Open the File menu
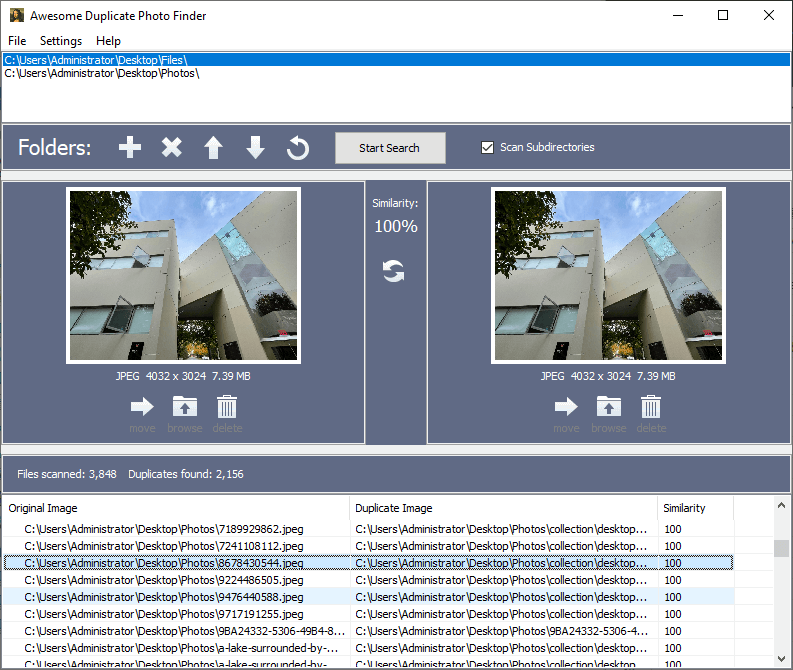The height and width of the screenshot is (670, 793). point(17,41)
